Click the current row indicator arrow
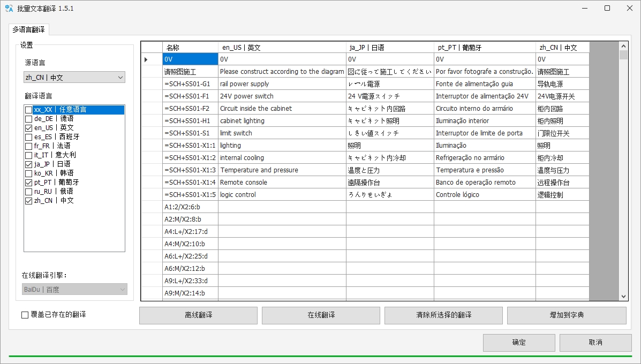 click(146, 59)
